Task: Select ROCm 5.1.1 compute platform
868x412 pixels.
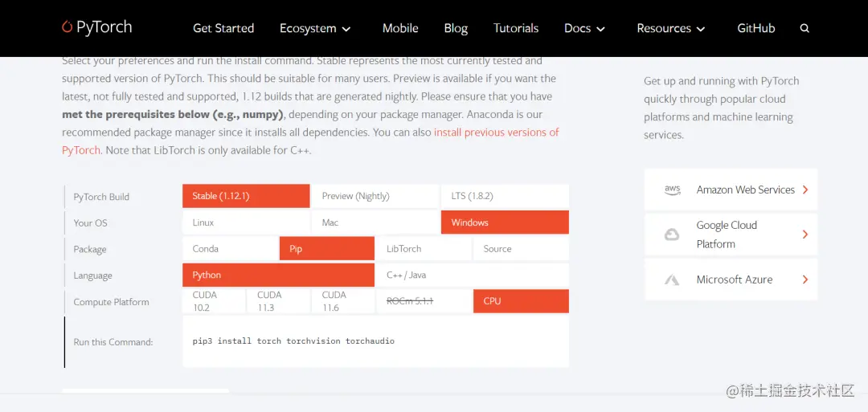Action: click(424, 301)
